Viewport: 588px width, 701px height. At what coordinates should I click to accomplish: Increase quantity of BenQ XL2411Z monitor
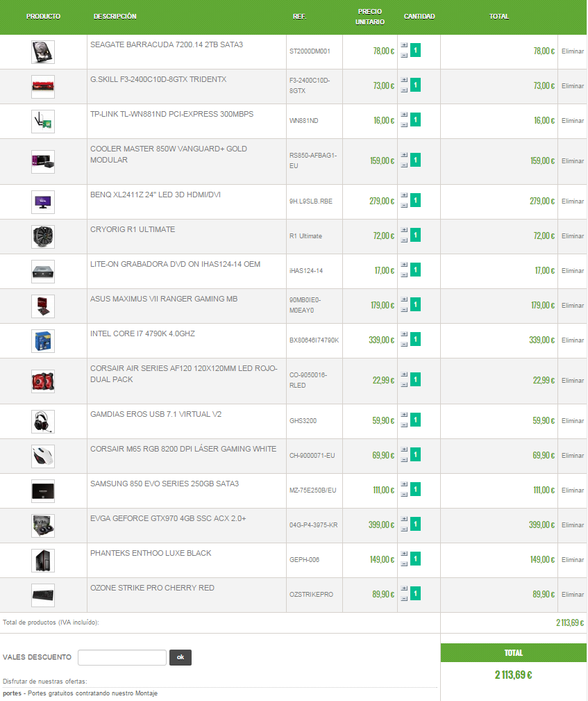click(x=404, y=195)
